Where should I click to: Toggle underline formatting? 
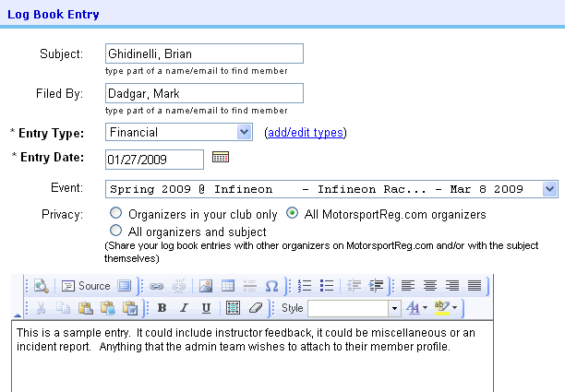[x=206, y=308]
